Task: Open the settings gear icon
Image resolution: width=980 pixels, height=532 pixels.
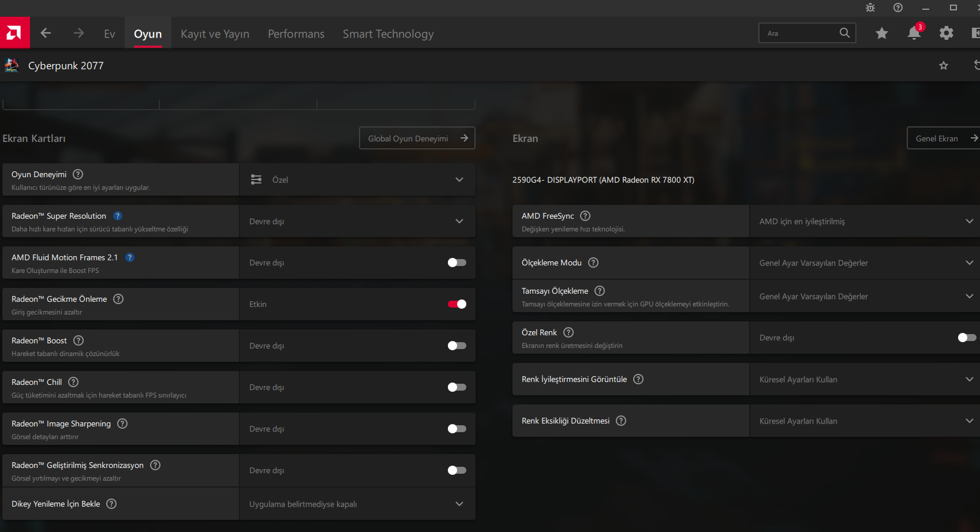Action: (x=947, y=33)
